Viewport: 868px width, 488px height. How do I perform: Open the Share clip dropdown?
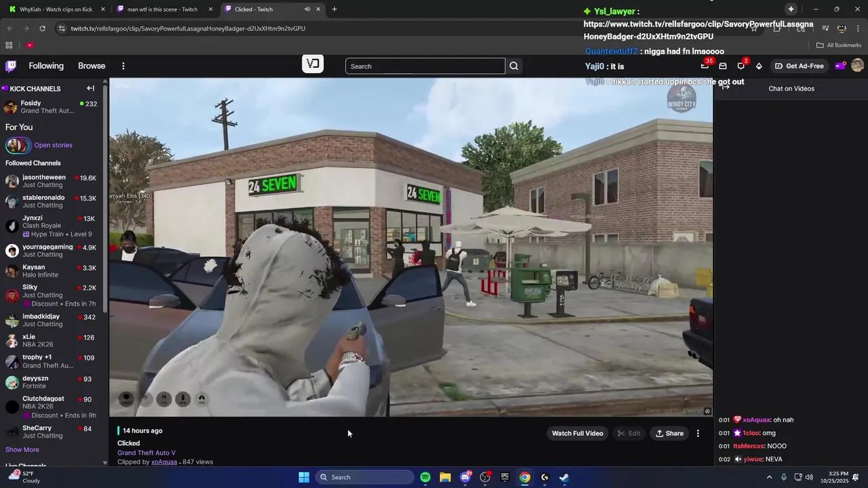click(x=669, y=433)
